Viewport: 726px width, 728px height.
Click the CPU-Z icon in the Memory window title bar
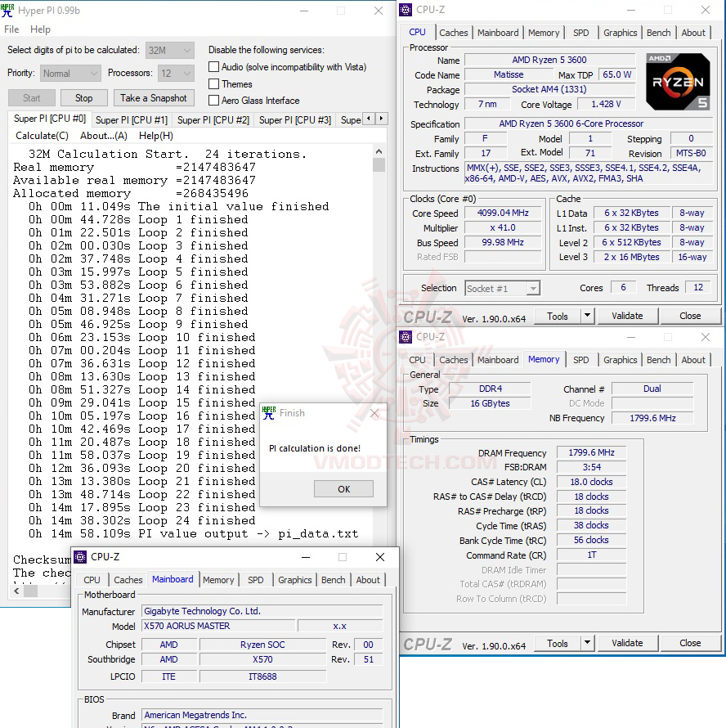(406, 337)
